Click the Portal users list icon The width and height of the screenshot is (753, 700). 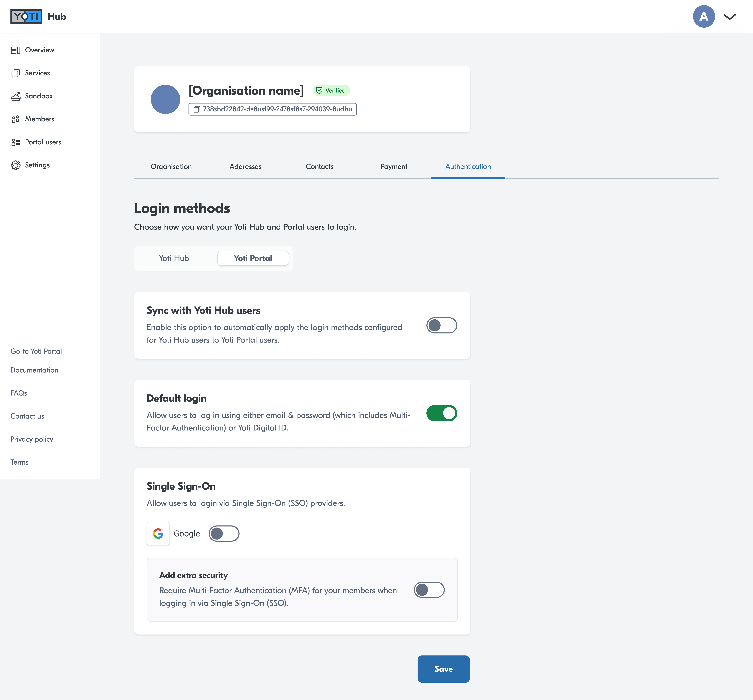point(16,142)
